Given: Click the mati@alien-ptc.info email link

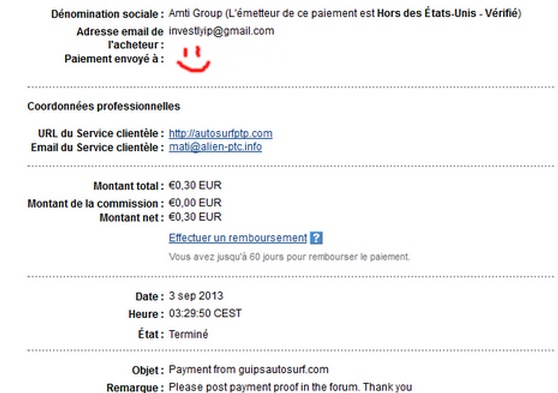Looking at the screenshot, I should coord(215,147).
